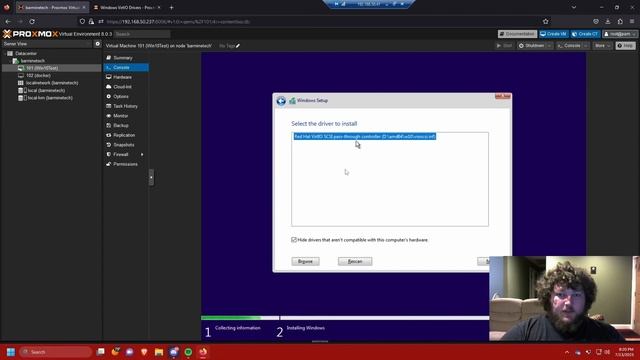Select the Red Hat VirtIO SCSI driver entry
640x360 pixels.
pyautogui.click(x=364, y=136)
